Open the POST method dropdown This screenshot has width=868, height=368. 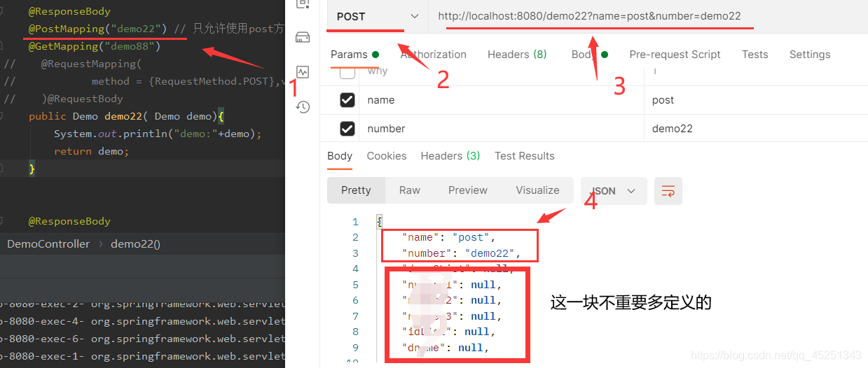click(377, 16)
